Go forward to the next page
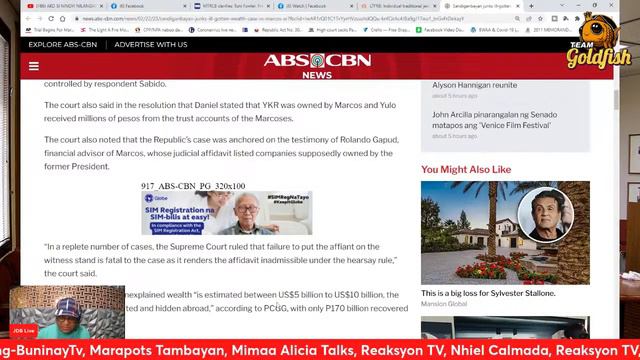The width and height of the screenshot is (640, 360). [39, 18]
